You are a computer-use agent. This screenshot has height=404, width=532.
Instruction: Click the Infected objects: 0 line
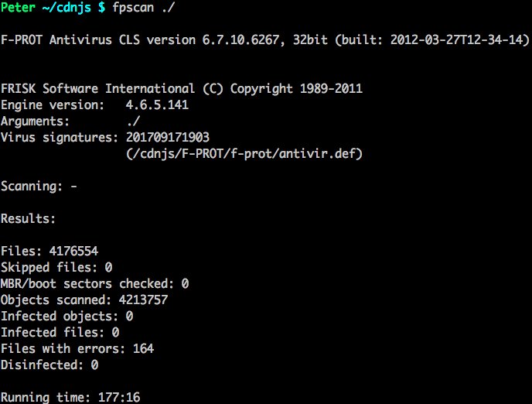click(66, 317)
